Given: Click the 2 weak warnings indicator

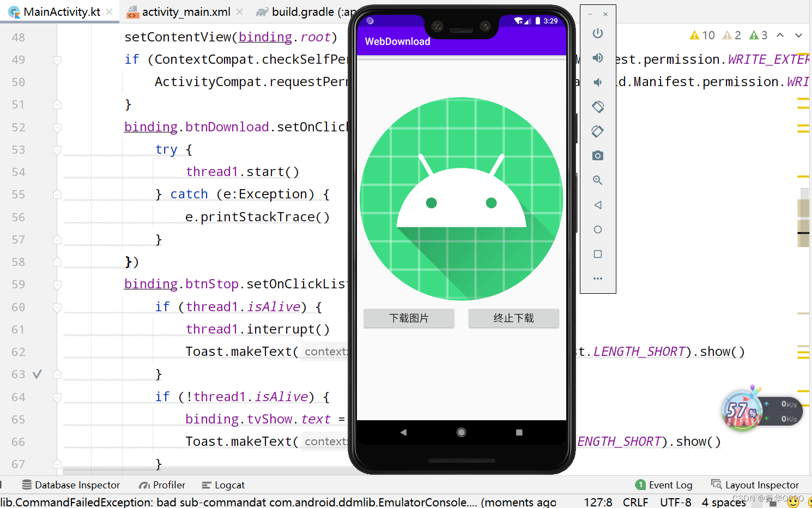Looking at the screenshot, I should (x=731, y=35).
